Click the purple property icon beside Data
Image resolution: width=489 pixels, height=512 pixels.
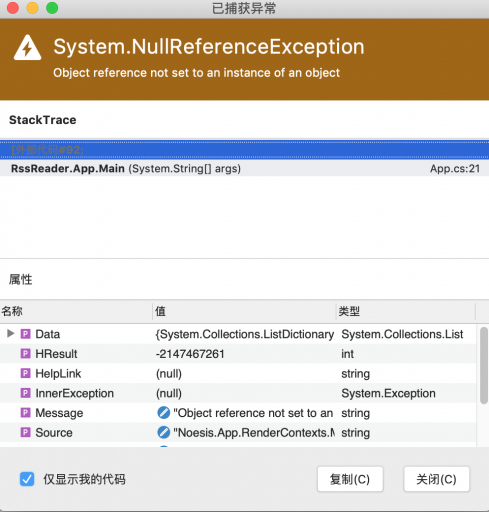tap(26, 334)
